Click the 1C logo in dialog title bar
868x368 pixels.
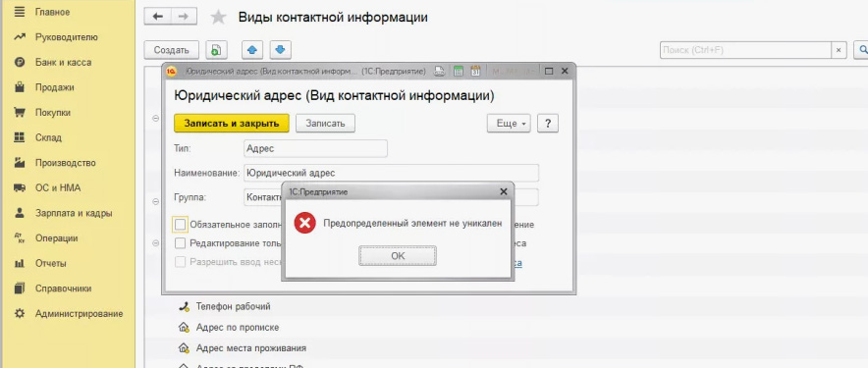172,72
